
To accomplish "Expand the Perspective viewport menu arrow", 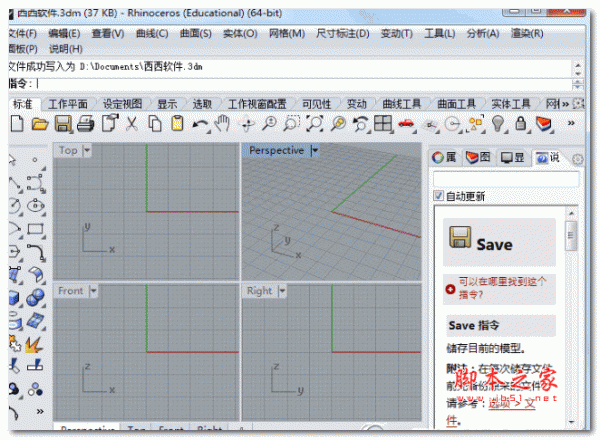I will pyautogui.click(x=315, y=150).
